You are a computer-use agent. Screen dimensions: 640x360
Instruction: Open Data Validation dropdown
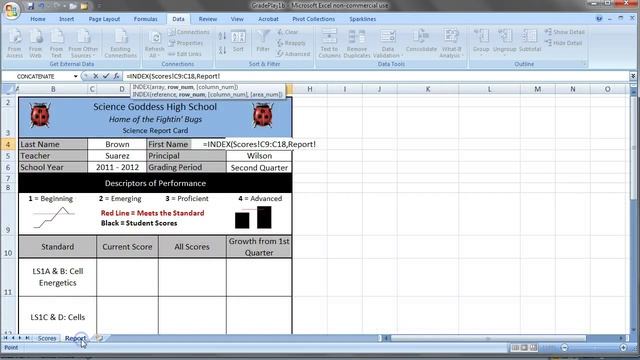pos(387,43)
